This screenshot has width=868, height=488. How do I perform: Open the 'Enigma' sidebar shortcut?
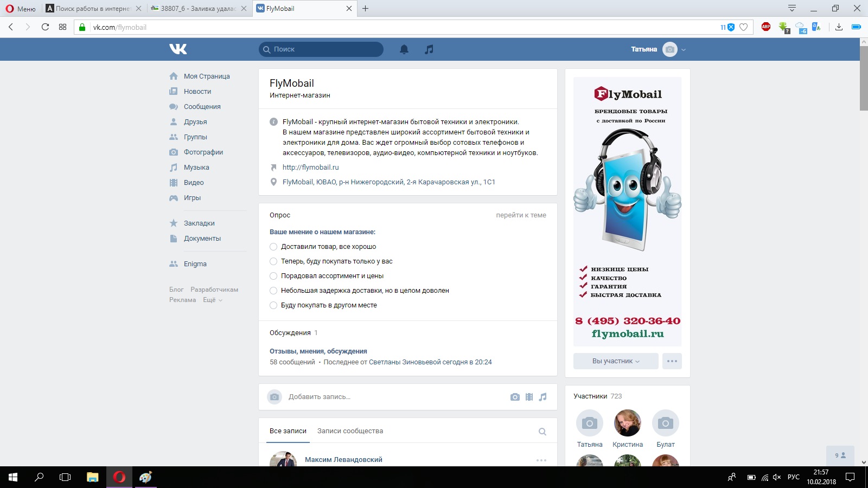coord(195,264)
